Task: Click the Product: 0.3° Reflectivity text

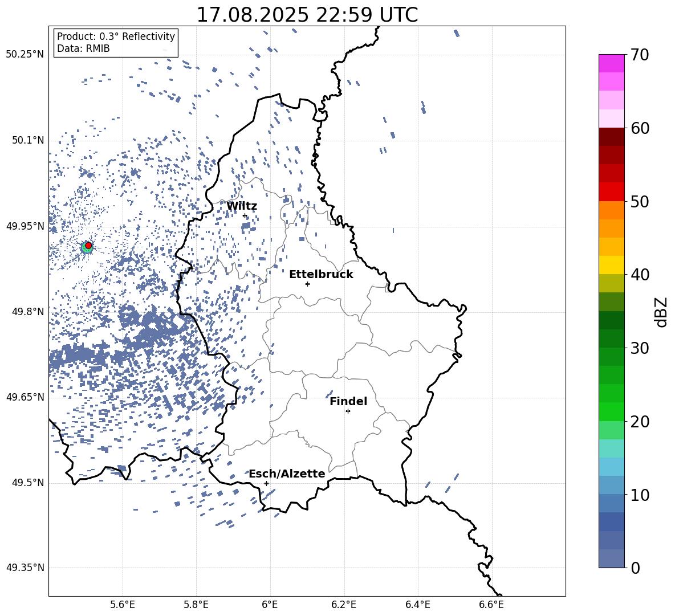Action: click(x=116, y=36)
